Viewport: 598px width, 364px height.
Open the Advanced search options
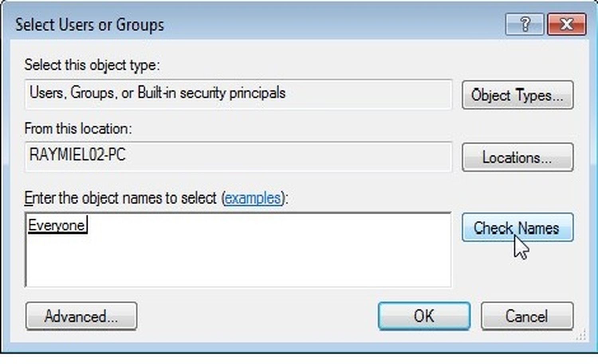(x=81, y=316)
